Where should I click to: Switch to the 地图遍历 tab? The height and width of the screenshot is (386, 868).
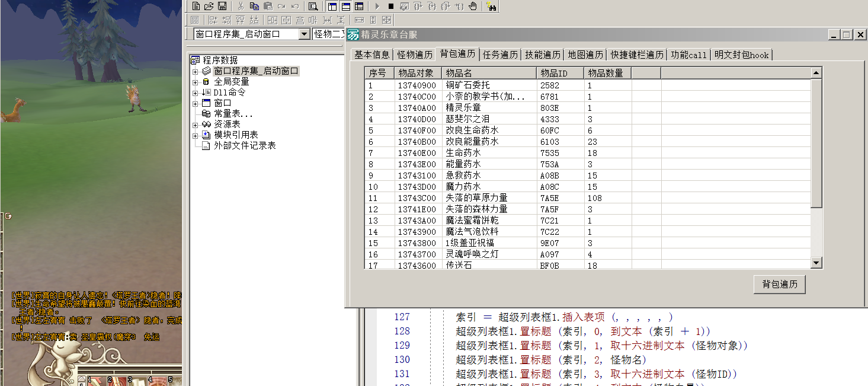(x=585, y=55)
